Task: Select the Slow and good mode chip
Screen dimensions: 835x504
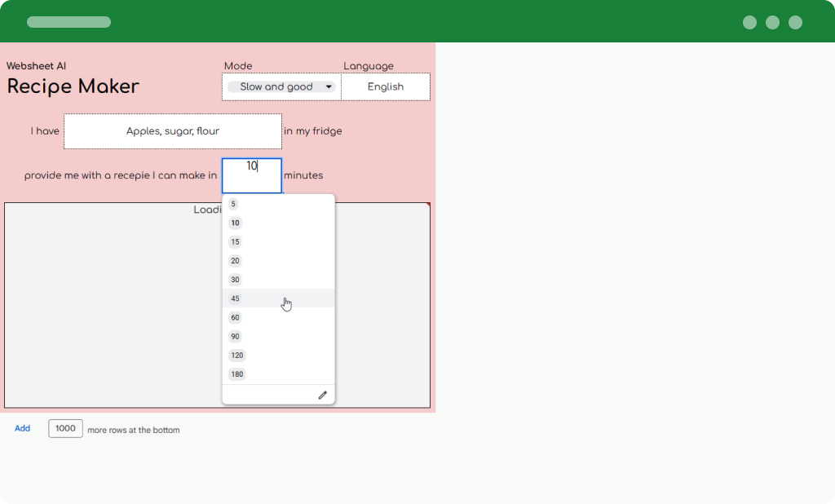Action: click(x=276, y=86)
